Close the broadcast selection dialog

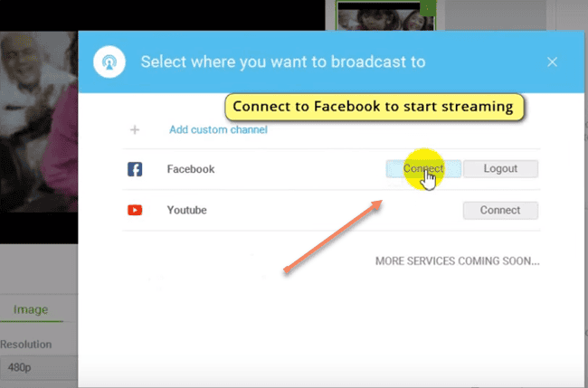pos(552,62)
